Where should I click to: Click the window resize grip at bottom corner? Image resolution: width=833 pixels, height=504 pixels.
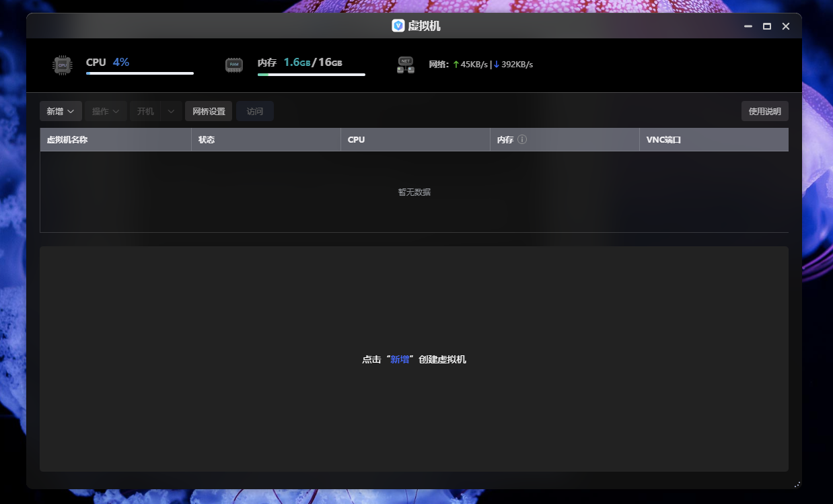point(797,484)
